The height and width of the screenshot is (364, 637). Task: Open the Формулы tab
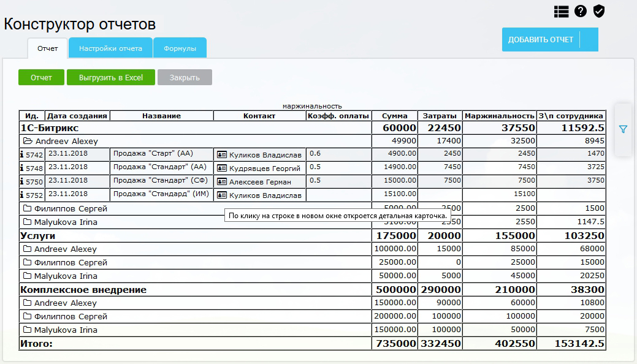pos(180,48)
